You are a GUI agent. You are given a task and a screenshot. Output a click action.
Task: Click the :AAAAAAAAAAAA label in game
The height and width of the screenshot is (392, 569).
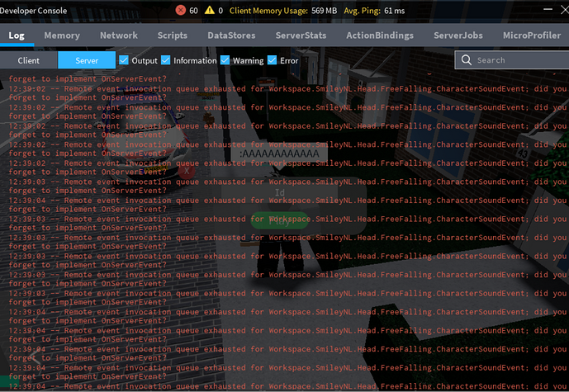279,153
